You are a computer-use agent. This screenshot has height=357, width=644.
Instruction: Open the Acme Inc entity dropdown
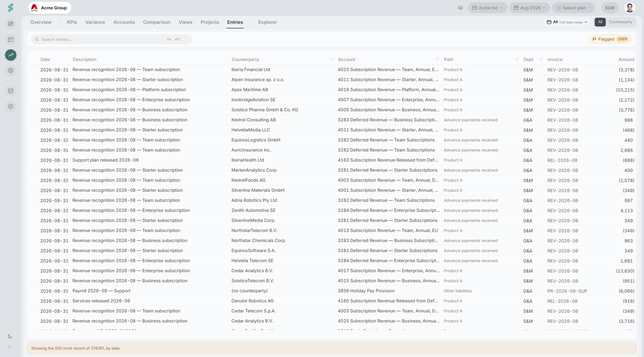coord(487,8)
